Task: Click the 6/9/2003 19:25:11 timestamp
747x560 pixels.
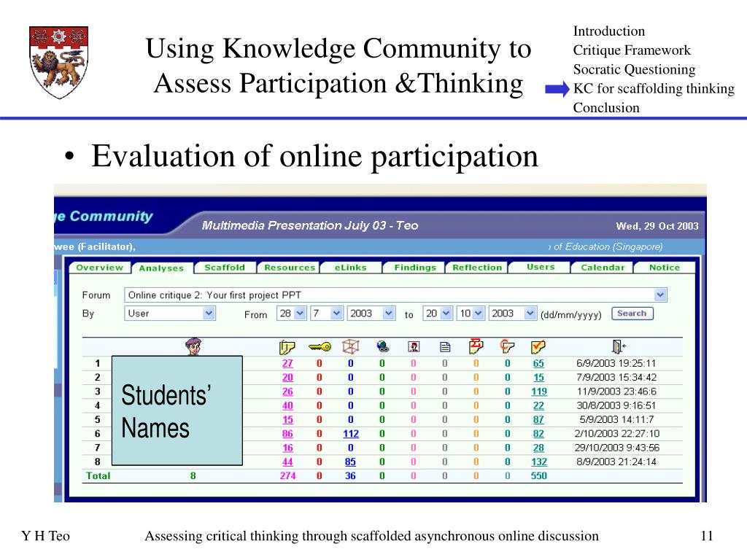Action: coord(616,363)
